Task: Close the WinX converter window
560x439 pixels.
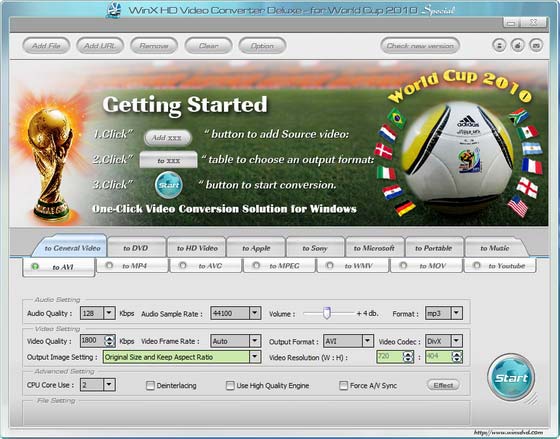Action: (534, 23)
